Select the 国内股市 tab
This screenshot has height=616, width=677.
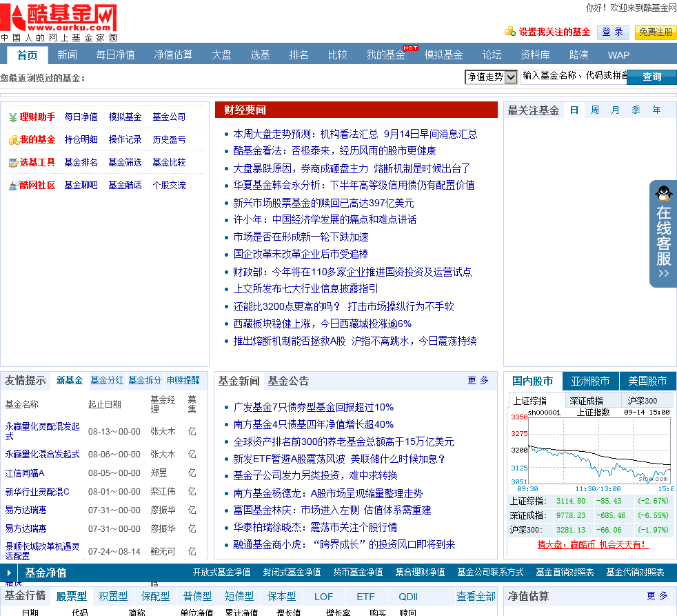coord(532,381)
